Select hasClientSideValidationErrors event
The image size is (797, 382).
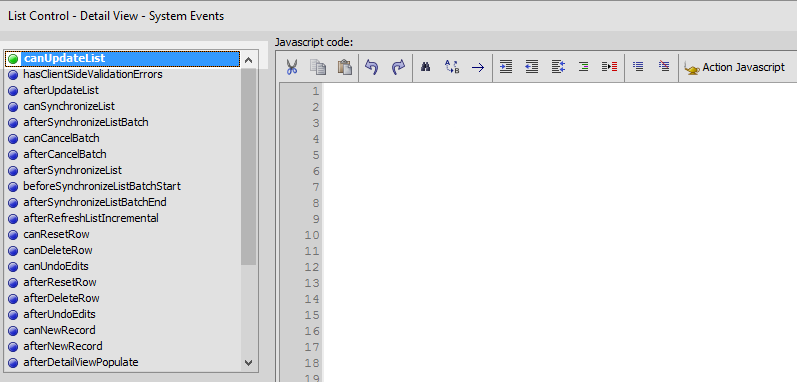(93, 74)
